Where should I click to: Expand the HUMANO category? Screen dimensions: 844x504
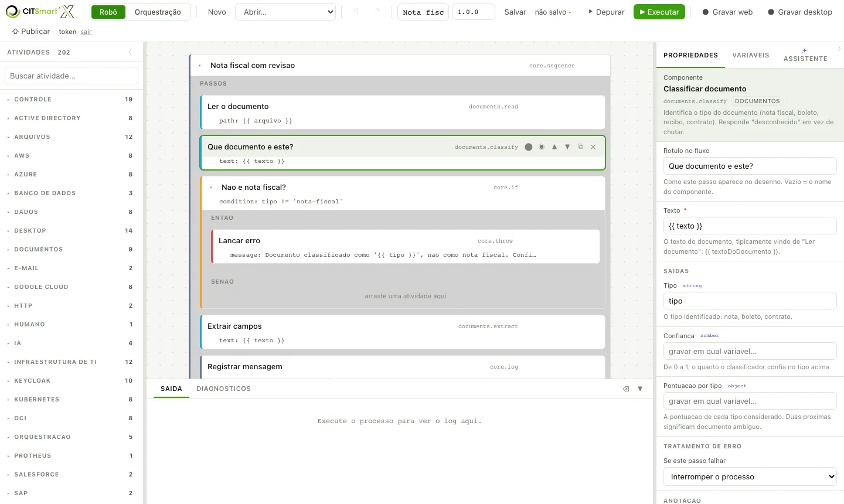click(70, 325)
